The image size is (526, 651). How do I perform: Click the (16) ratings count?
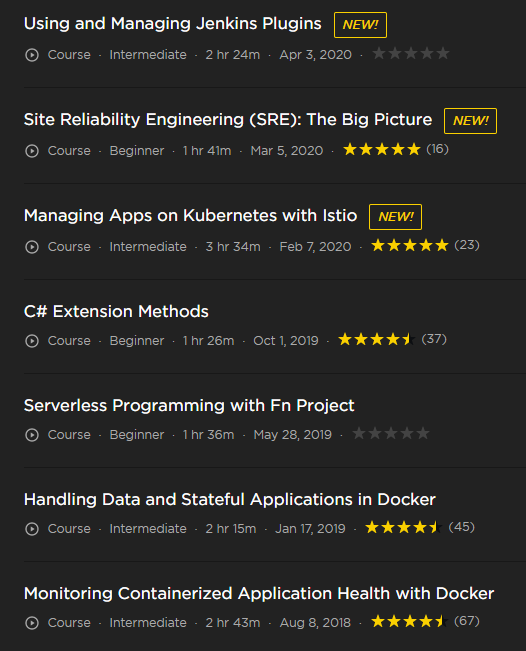tap(438, 149)
